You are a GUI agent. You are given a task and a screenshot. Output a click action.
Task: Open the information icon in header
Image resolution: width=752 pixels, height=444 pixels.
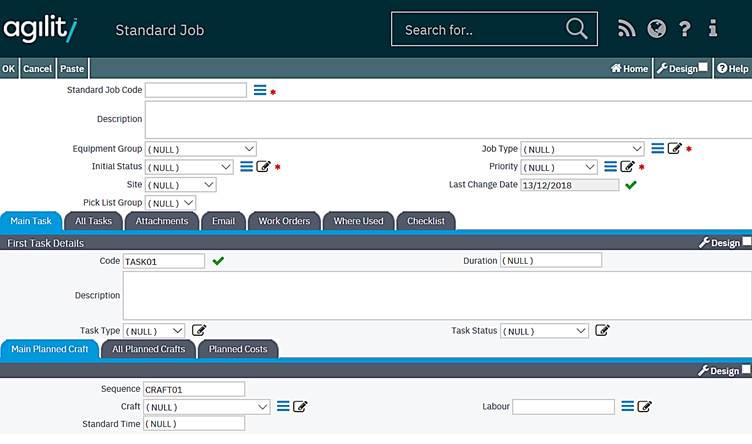(713, 29)
